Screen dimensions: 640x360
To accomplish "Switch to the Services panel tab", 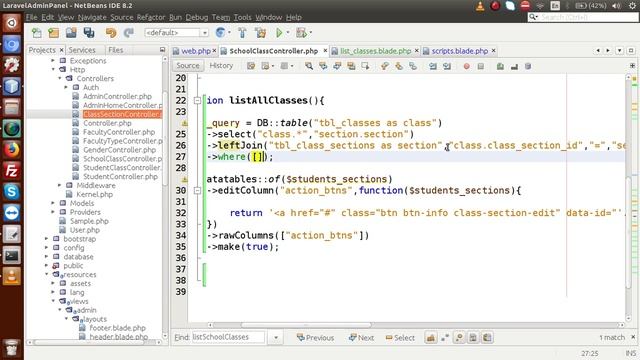I will coord(82,50).
